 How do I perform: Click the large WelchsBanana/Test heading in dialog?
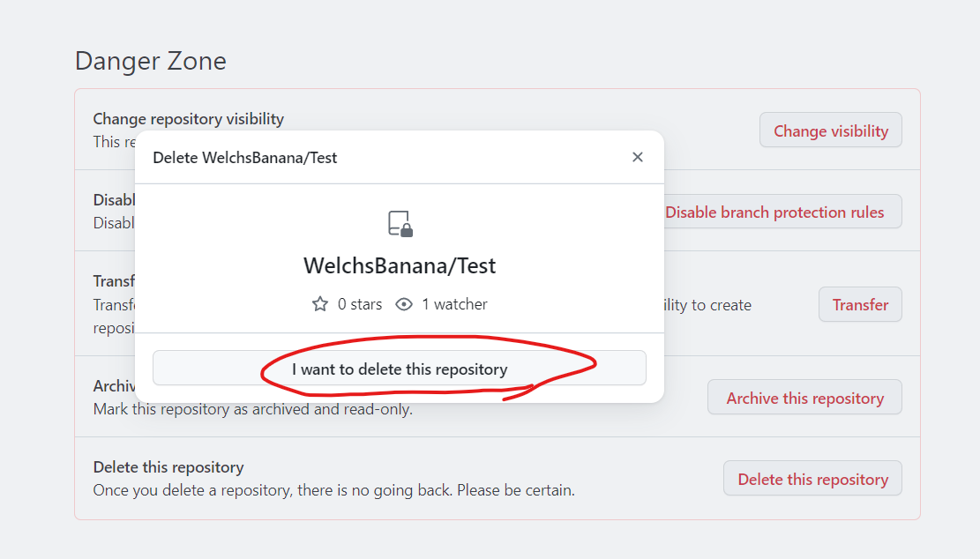click(400, 266)
